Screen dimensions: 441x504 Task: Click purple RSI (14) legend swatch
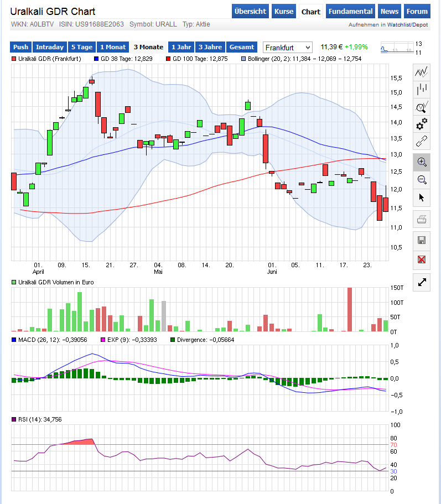[x=14, y=419]
